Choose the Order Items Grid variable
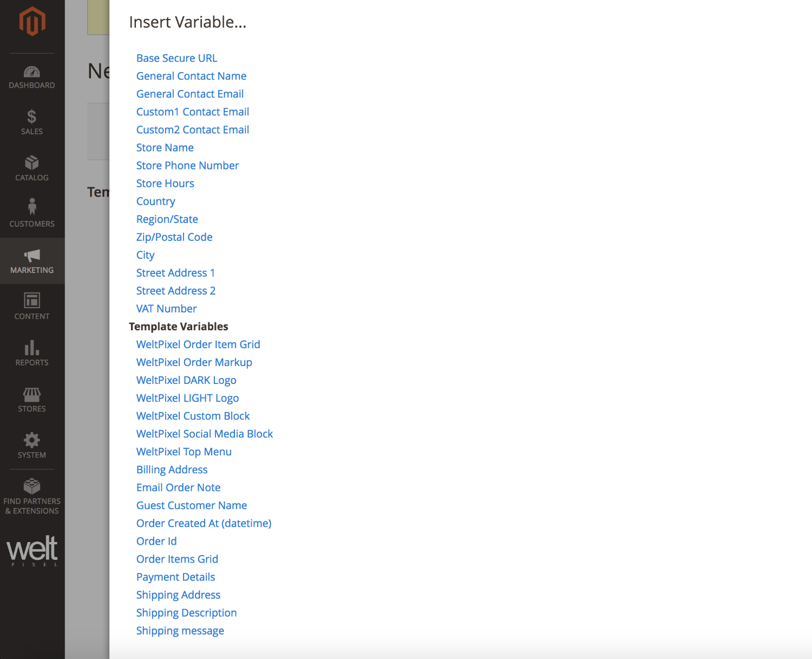 (x=177, y=559)
